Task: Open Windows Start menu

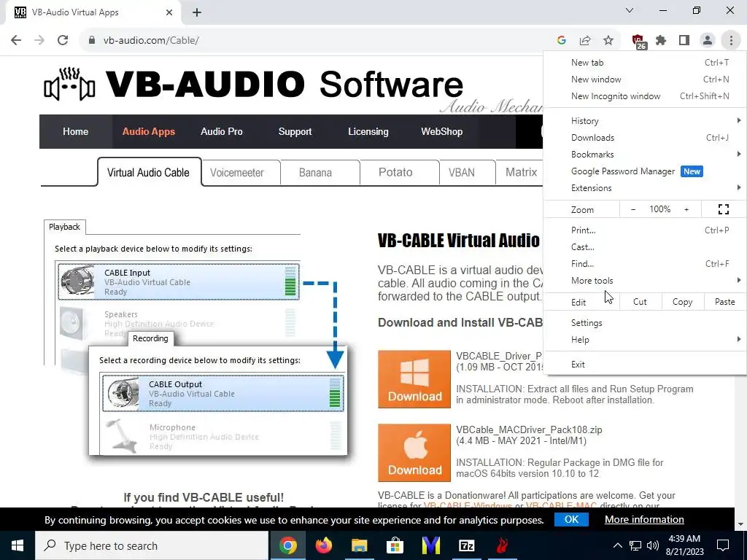Action: tap(18, 545)
